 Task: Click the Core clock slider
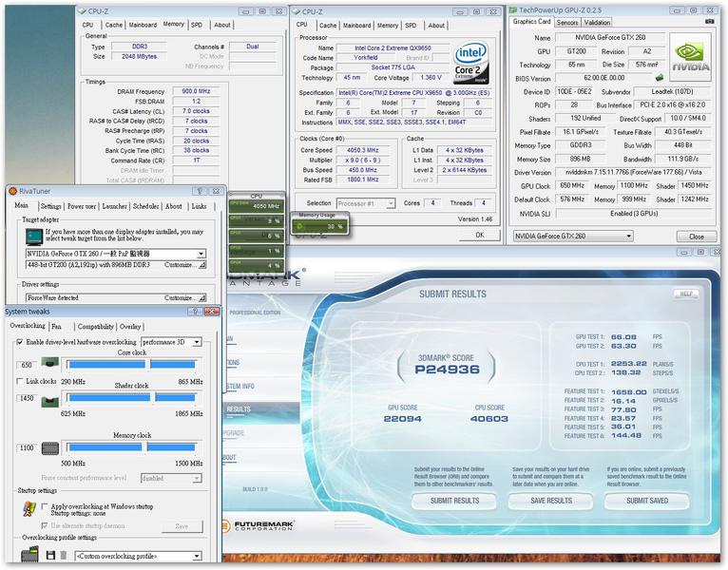click(132, 365)
